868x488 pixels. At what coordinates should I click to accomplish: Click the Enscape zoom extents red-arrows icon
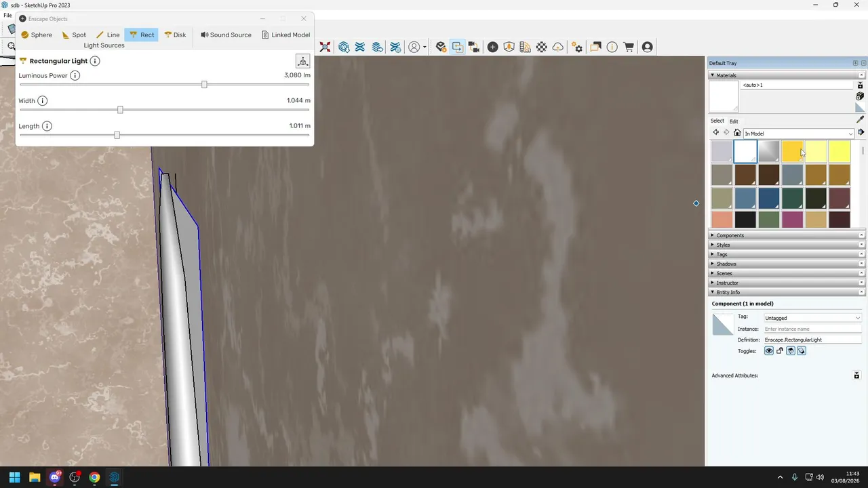pos(325,47)
